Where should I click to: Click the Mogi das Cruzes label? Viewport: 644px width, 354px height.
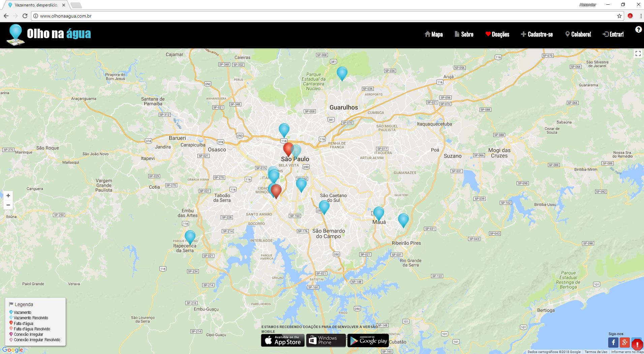[499, 153]
